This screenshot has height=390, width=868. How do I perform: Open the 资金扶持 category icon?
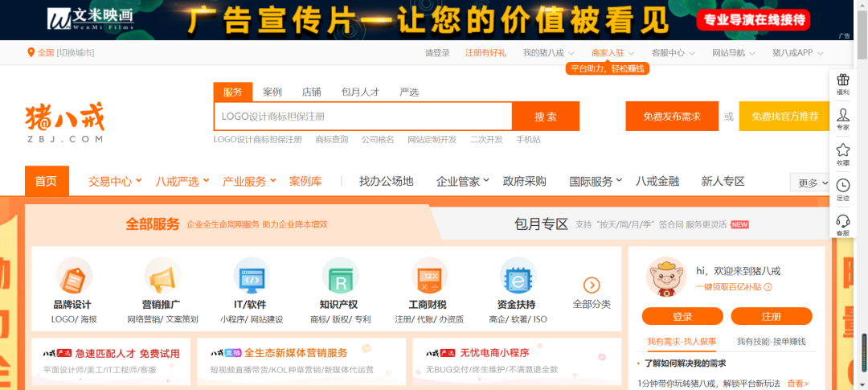tap(518, 275)
